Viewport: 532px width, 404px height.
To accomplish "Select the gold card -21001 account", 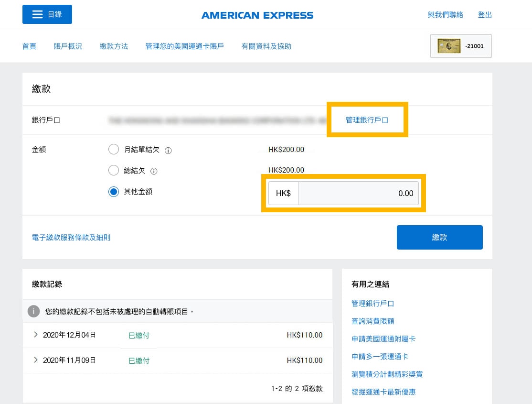I will pyautogui.click(x=460, y=46).
